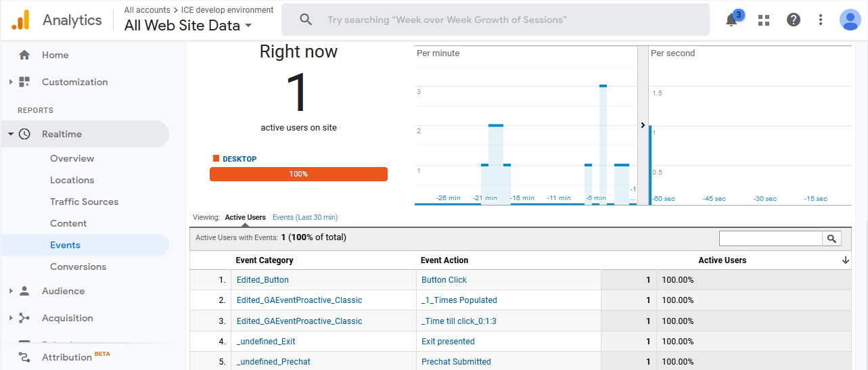Open the Conversions realtime report
This screenshot has width=868, height=370.
(78, 267)
